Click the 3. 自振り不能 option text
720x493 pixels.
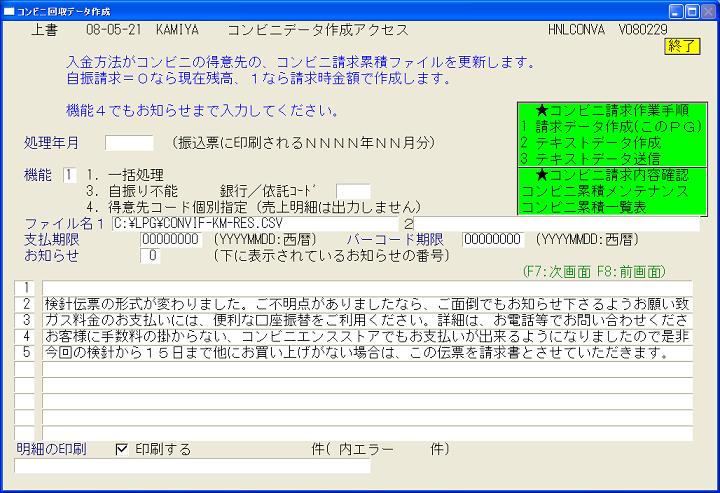click(132, 191)
